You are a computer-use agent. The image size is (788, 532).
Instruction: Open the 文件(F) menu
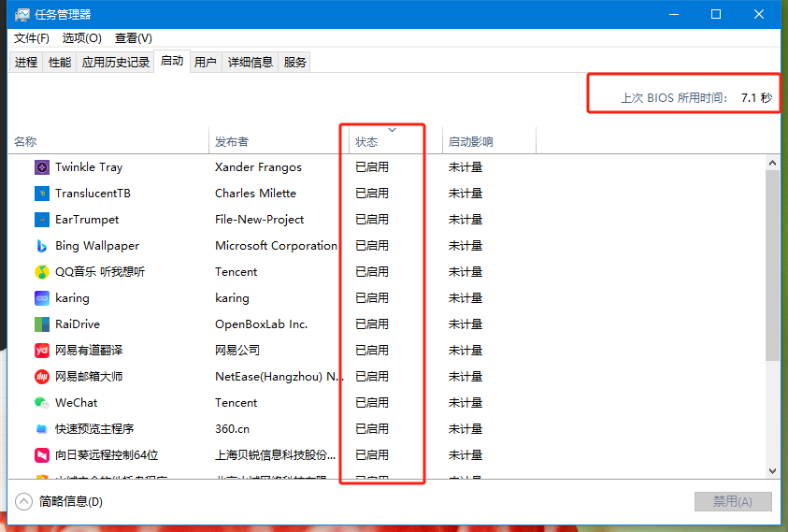[x=31, y=38]
